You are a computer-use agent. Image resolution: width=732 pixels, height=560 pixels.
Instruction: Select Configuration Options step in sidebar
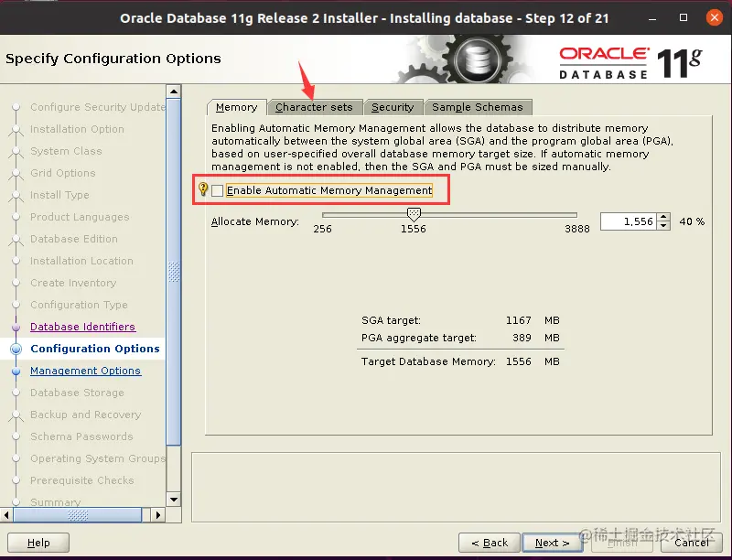[95, 349]
